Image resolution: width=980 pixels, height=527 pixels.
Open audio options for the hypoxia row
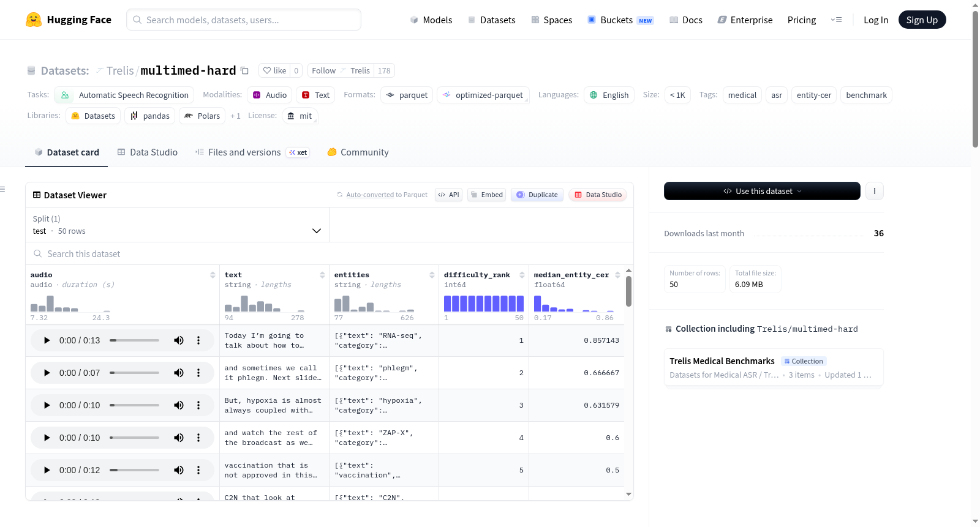point(198,405)
